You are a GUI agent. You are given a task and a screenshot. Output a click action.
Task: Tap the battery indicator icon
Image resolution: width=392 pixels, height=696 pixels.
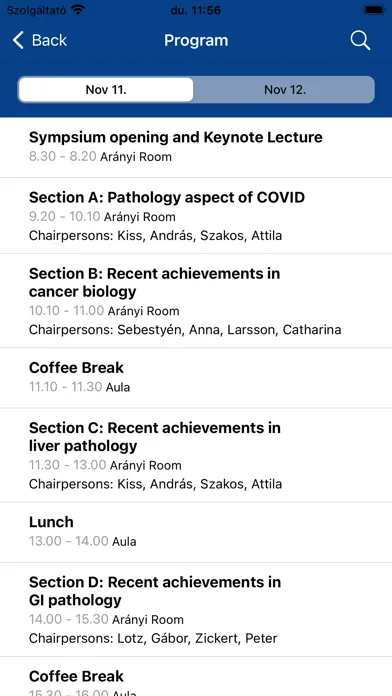pos(374,10)
